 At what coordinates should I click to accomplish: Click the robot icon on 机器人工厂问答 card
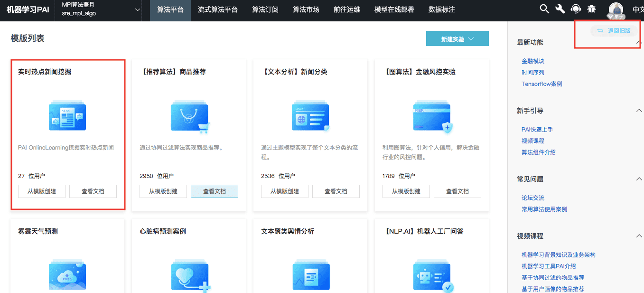tap(432, 275)
